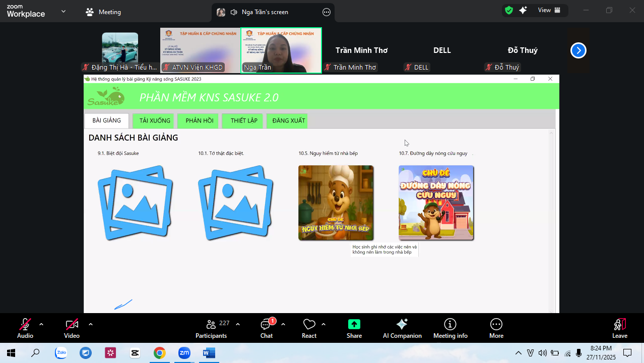Viewport: 644px width, 363px height.
Task: Open Meeting info
Action: click(x=450, y=324)
